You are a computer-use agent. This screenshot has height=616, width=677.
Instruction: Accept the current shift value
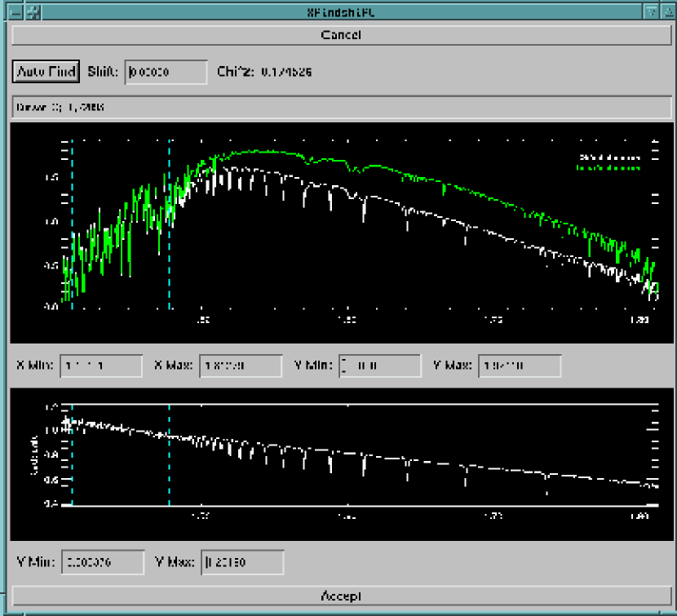pyautogui.click(x=342, y=596)
